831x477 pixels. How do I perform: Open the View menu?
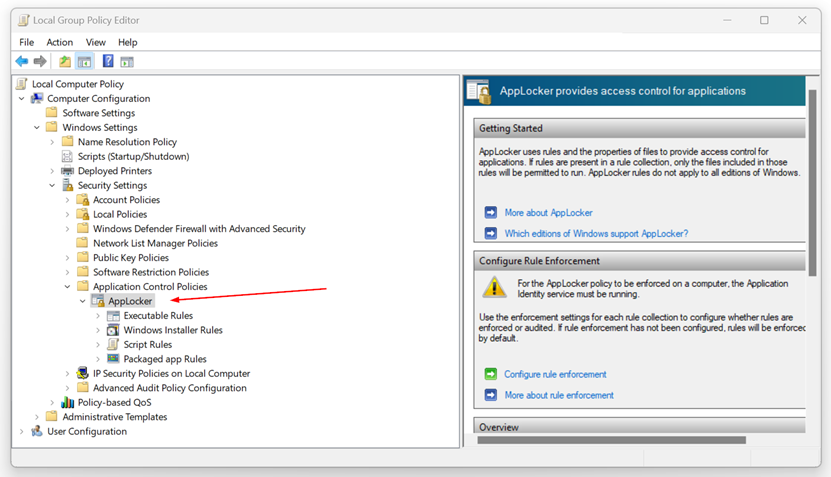tap(95, 42)
